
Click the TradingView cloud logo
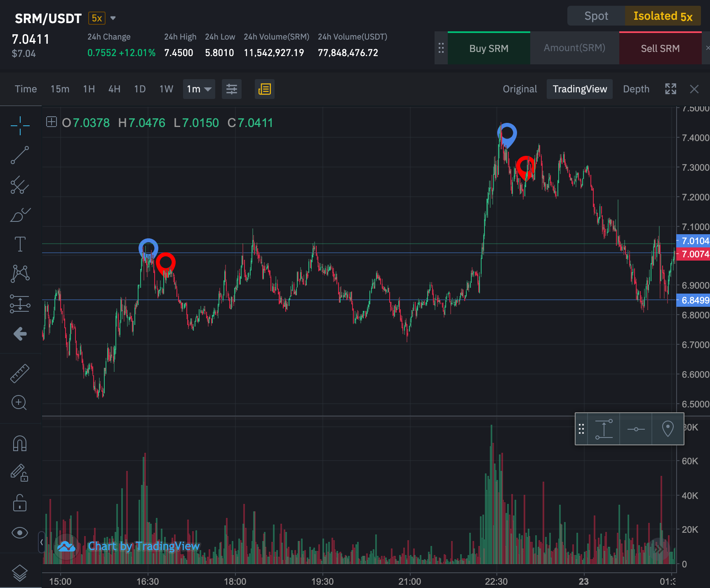click(x=66, y=547)
